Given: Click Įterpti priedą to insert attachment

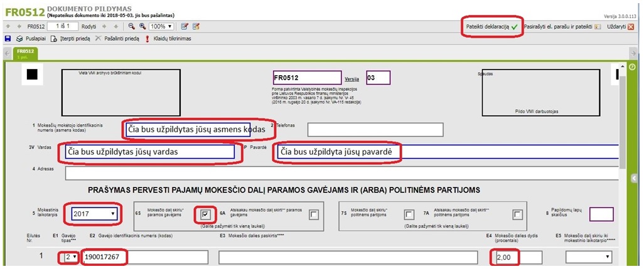Looking at the screenshot, I should coord(70,39).
